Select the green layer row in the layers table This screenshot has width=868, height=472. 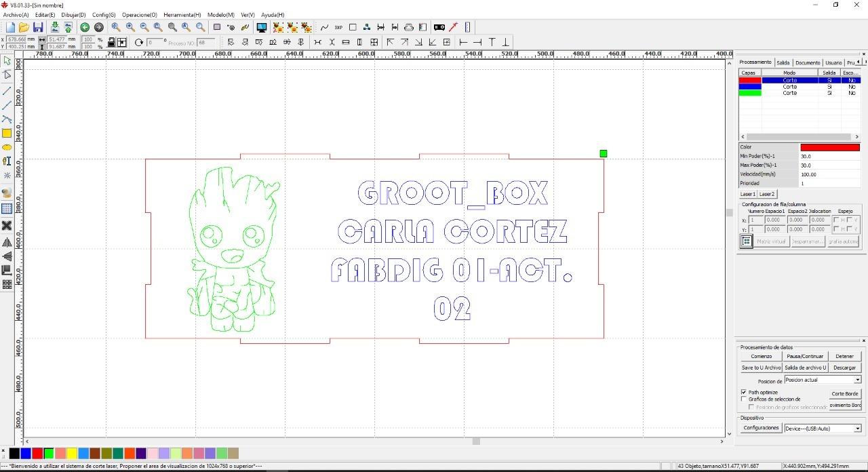coord(800,93)
